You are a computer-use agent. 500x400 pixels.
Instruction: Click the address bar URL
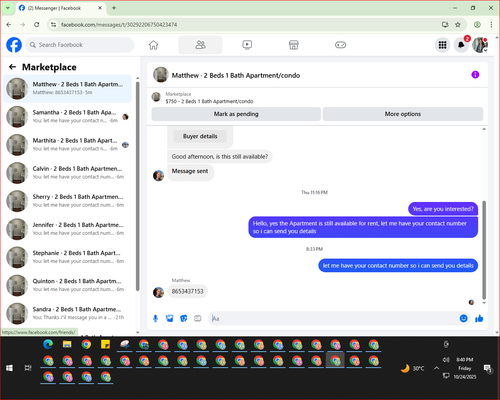click(119, 25)
